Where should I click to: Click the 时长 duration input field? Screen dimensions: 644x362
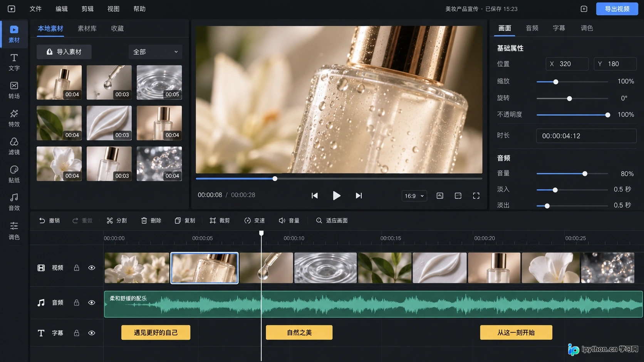coord(586,136)
